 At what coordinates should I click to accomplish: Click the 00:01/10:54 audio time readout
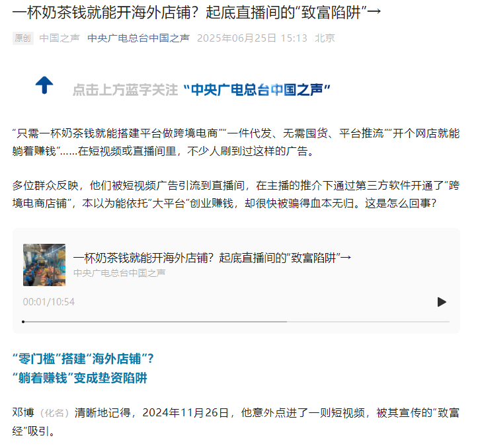pos(49,302)
